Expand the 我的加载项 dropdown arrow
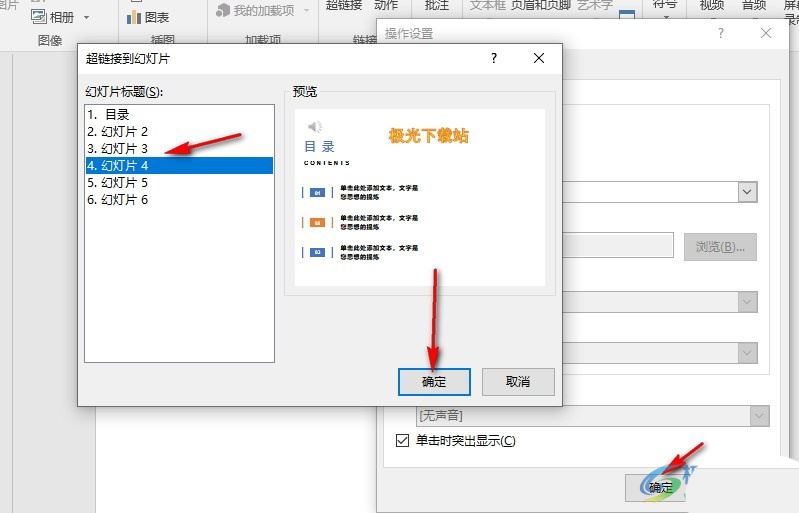This screenshot has width=799, height=513. 304,11
